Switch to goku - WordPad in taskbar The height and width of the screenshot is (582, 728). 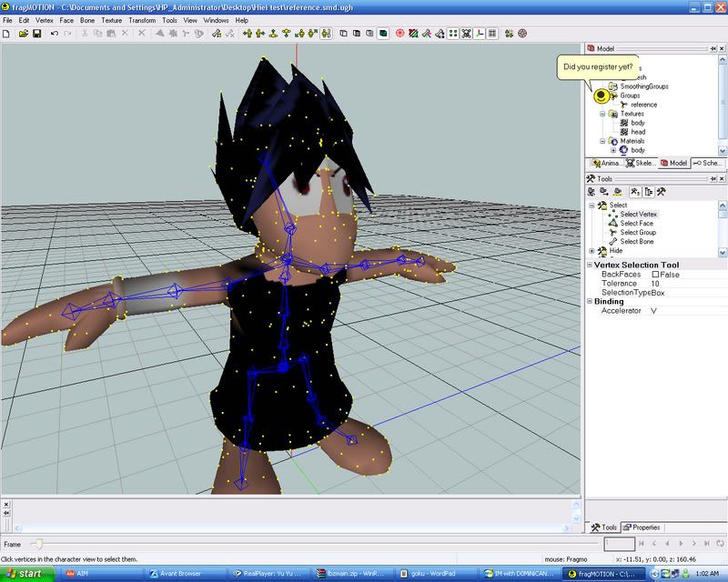[x=433, y=574]
